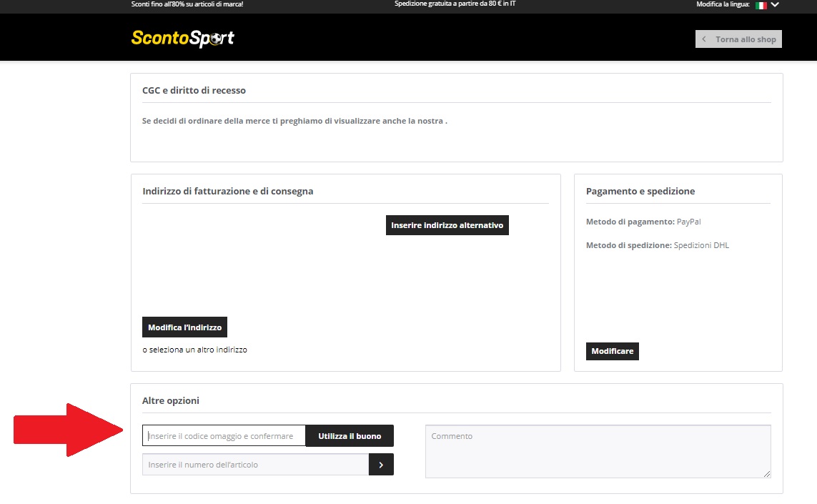Viewport: 817px width, 504px height.
Task: Click 'Metodo di spedizione: Spedizioni DHL' text
Action: click(x=658, y=245)
